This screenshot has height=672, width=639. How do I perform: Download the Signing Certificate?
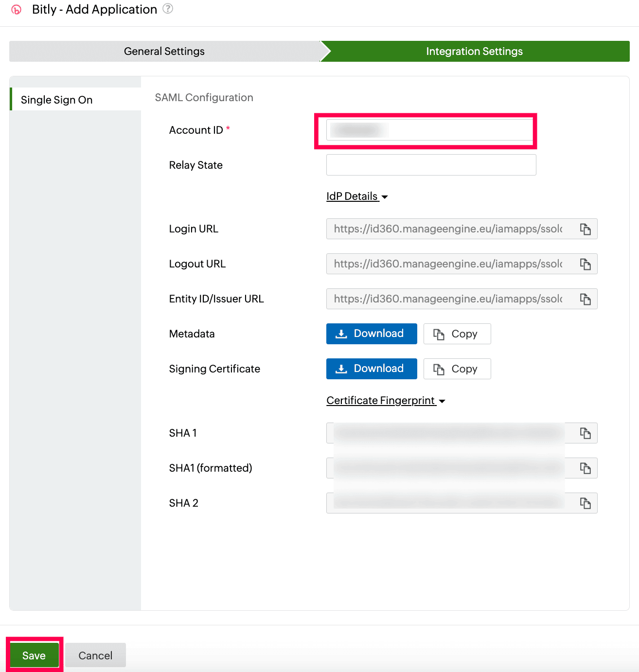coord(372,369)
